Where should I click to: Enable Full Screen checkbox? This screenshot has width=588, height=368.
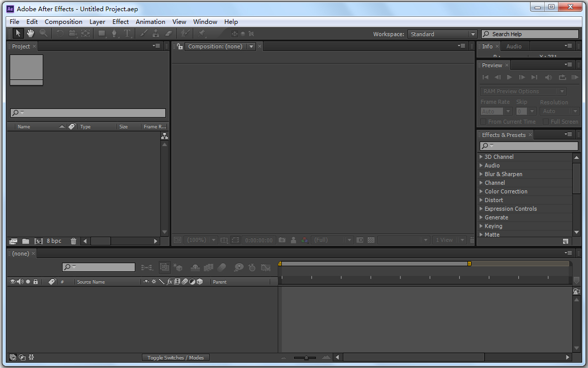click(546, 122)
